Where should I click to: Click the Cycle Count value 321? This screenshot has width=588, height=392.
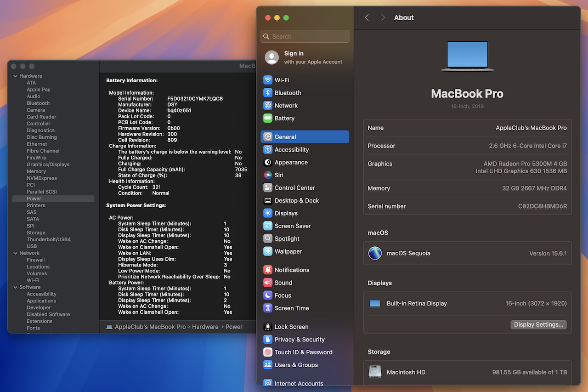pyautogui.click(x=156, y=187)
